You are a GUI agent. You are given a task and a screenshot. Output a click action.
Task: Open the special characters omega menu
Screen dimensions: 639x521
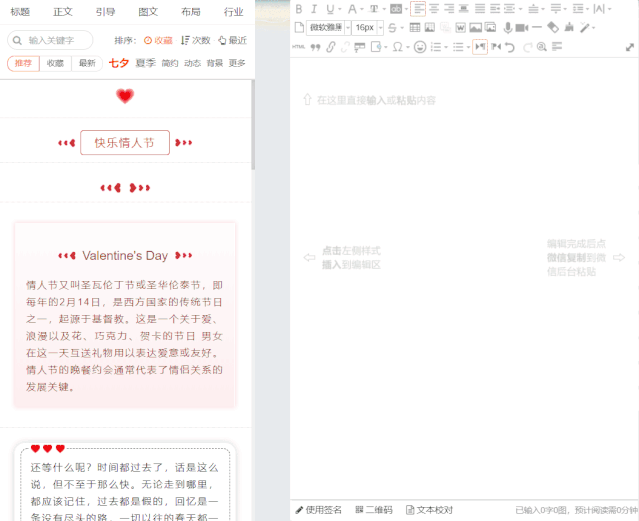pos(397,47)
